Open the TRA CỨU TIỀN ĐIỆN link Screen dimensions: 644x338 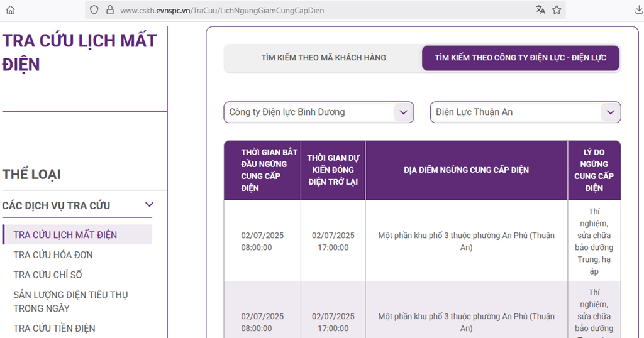coord(54,329)
